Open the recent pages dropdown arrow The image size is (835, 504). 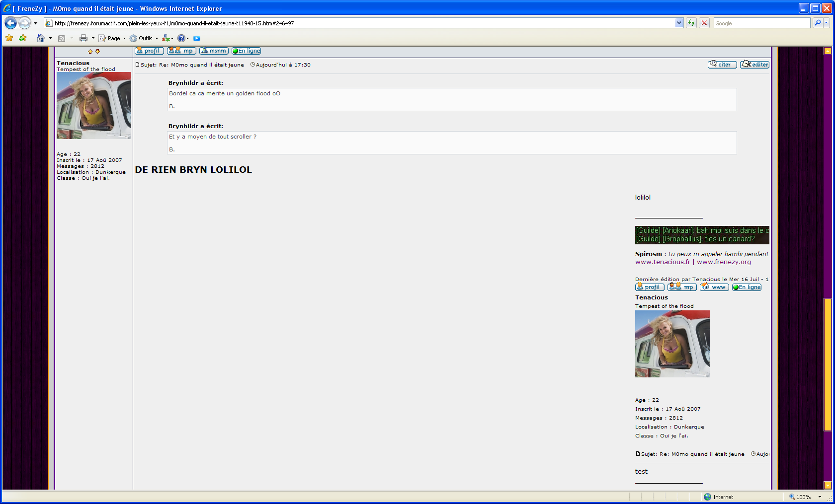pyautogui.click(x=35, y=23)
